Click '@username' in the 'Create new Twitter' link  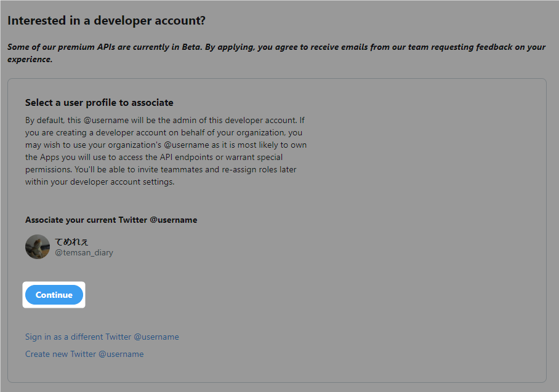coord(121,354)
